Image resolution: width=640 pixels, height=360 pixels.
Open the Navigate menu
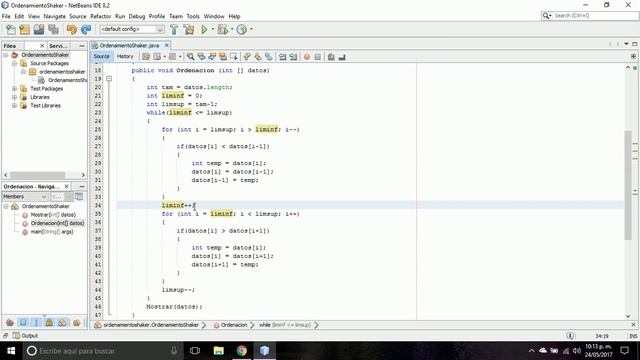tap(54, 16)
